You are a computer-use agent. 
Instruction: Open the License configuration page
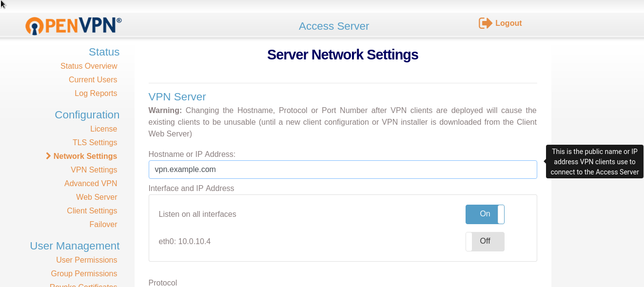tap(103, 129)
